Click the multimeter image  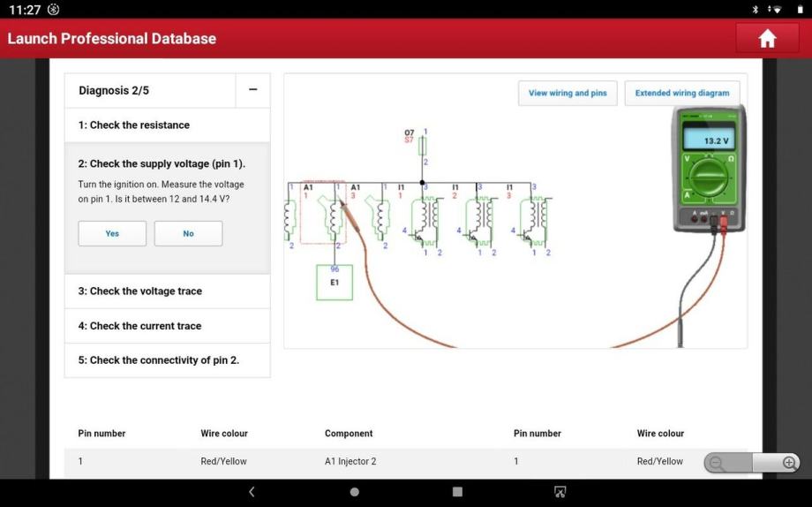709,169
